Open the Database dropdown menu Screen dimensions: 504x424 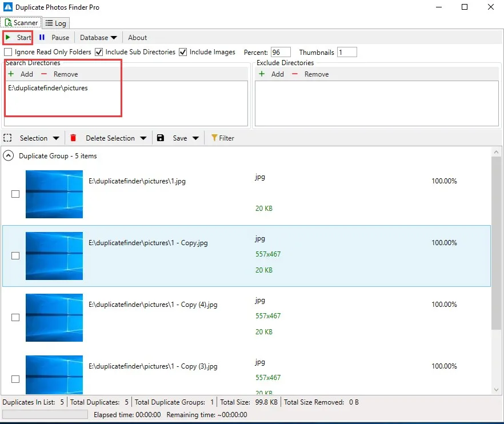point(98,38)
